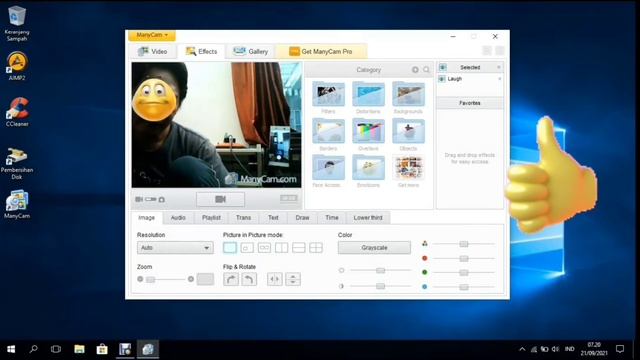The height and width of the screenshot is (360, 640).
Task: Open the Text tab
Action: [x=273, y=218]
